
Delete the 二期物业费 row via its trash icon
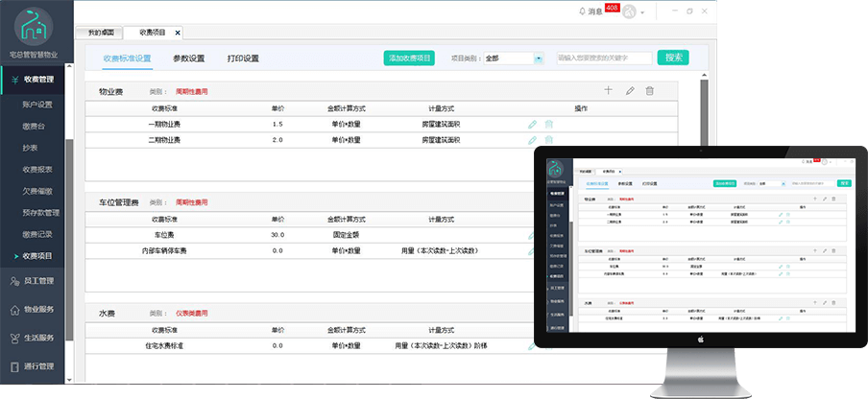pyautogui.click(x=549, y=139)
